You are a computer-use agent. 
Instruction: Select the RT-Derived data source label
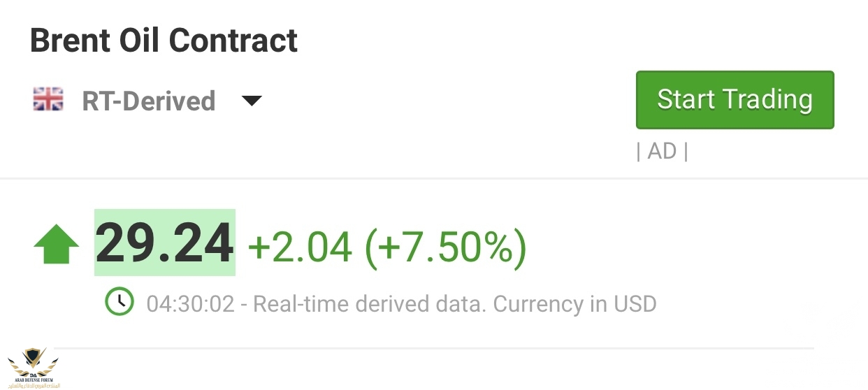(148, 101)
